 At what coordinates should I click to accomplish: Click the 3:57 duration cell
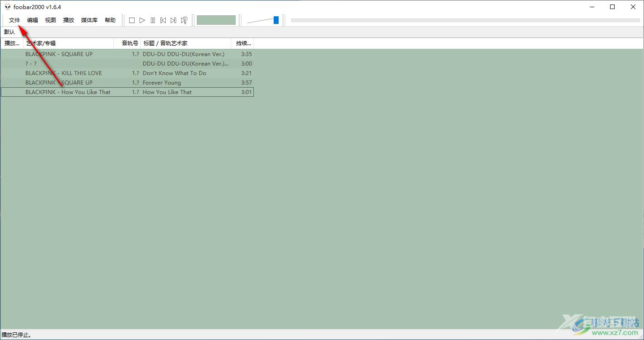[247, 83]
